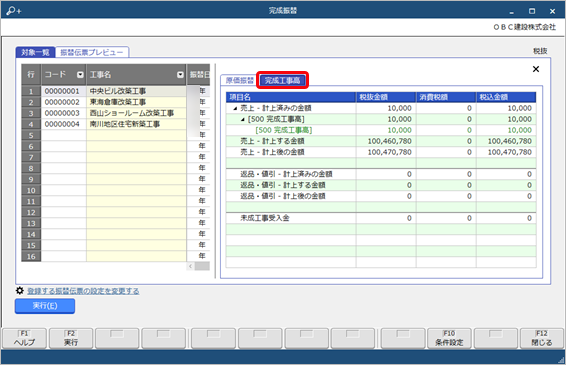Select row 東海倉庫改築工事
566x365 pixels.
pos(136,102)
